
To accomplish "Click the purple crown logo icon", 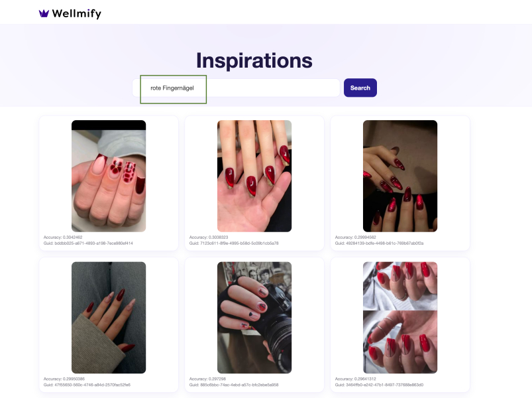I will pyautogui.click(x=44, y=13).
